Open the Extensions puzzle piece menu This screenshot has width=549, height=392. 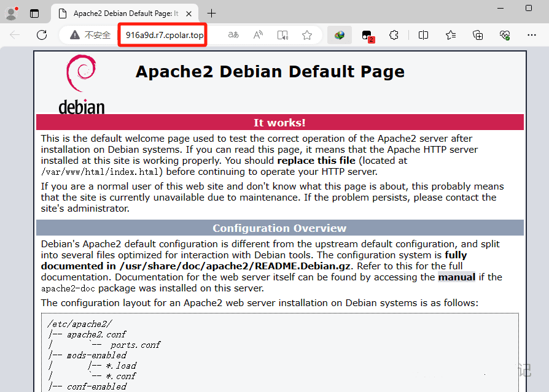394,35
